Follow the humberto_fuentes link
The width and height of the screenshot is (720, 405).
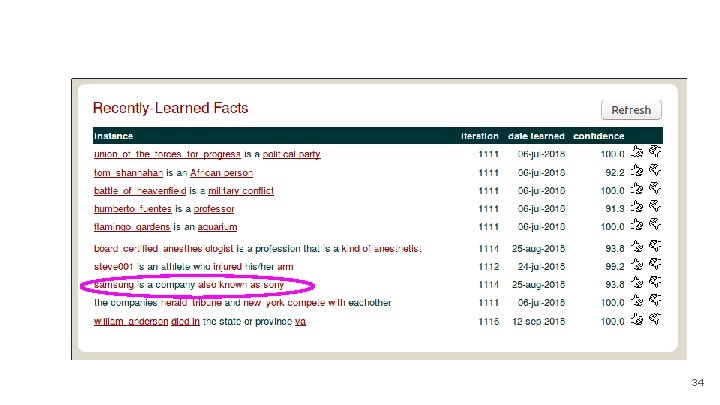click(x=133, y=209)
